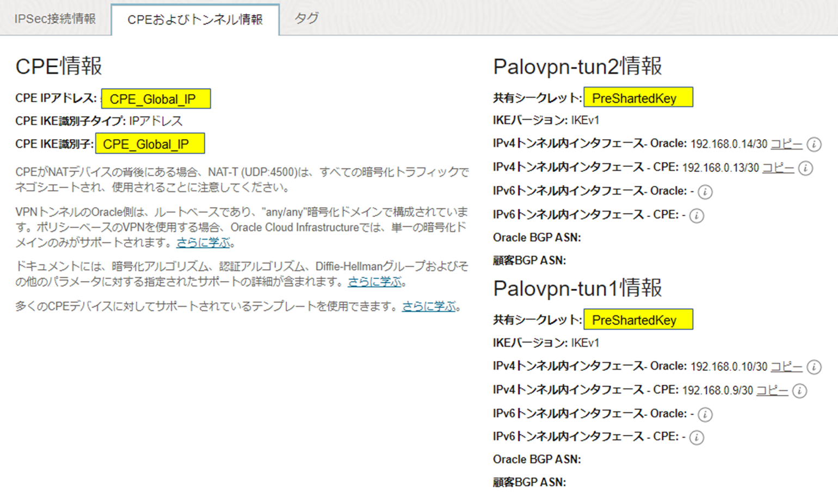This screenshot has width=838, height=504.
Task: Copy tun1 Oracle address 192.168.0.10/30
Action: pos(786,367)
